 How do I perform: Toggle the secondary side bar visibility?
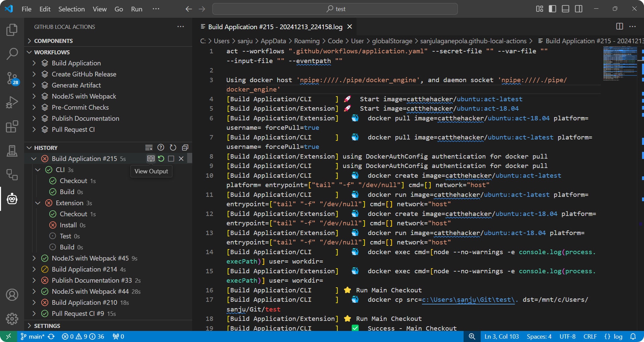579,9
